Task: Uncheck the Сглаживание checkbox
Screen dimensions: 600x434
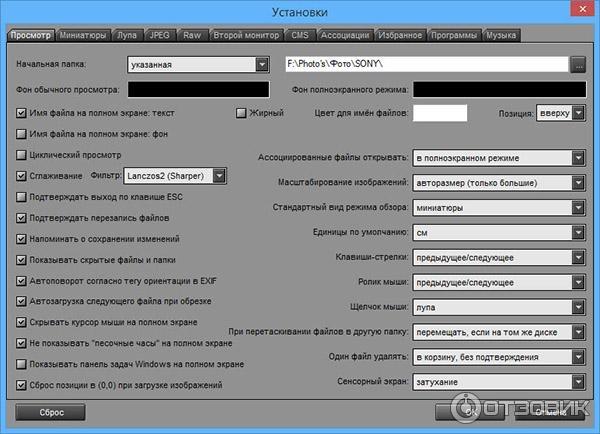Action: (x=23, y=176)
